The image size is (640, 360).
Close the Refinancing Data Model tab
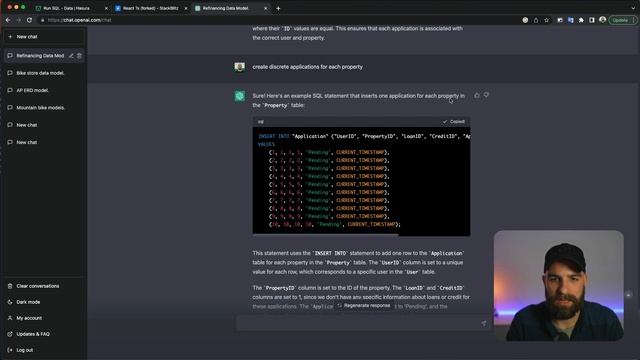[266, 8]
